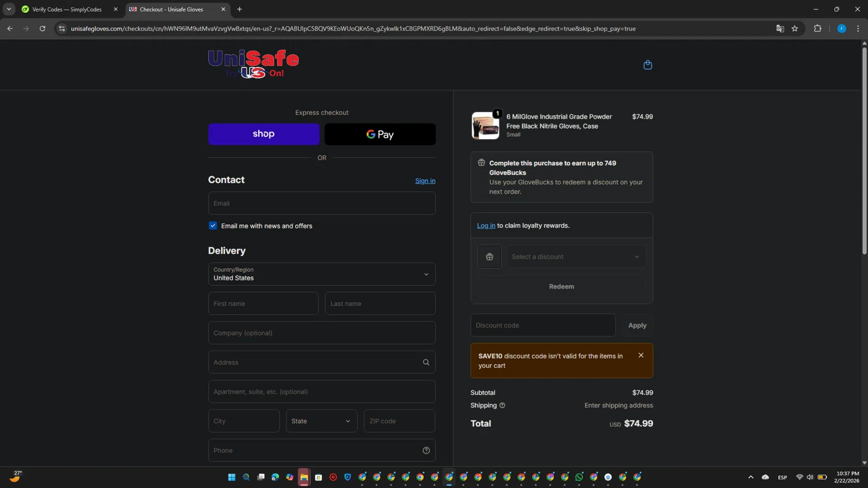Open a new browser tab

tap(240, 9)
